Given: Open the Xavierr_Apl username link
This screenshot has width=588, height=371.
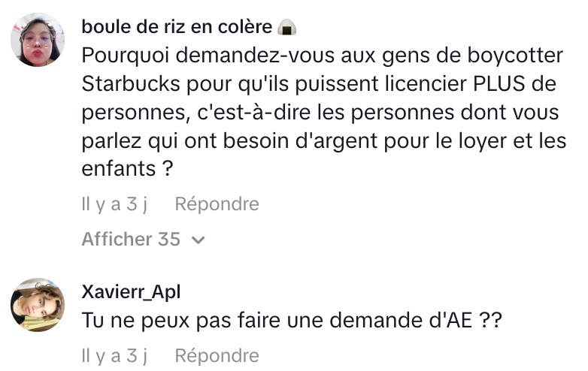Looking at the screenshot, I should click(131, 291).
